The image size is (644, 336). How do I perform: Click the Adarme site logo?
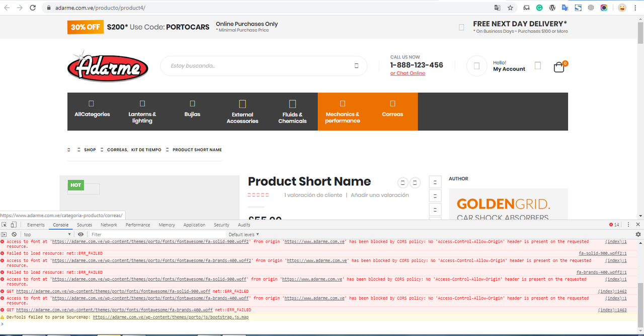(x=108, y=66)
